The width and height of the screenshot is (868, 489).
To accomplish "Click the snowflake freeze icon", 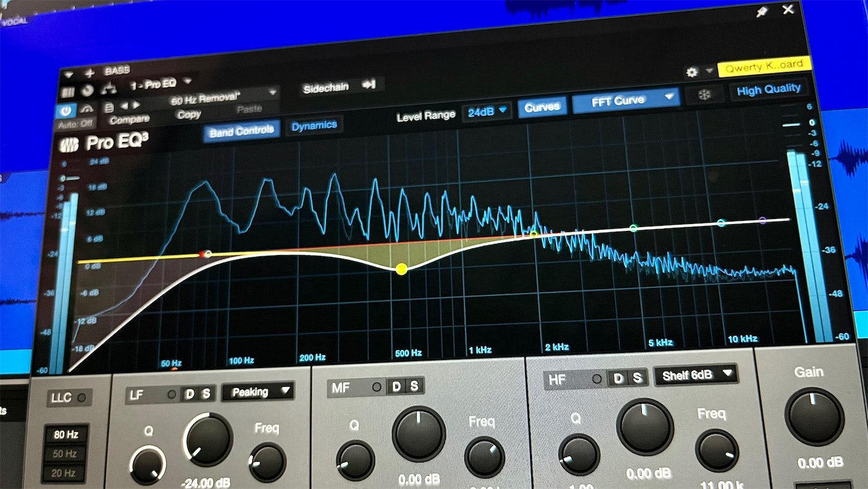I will (x=704, y=96).
